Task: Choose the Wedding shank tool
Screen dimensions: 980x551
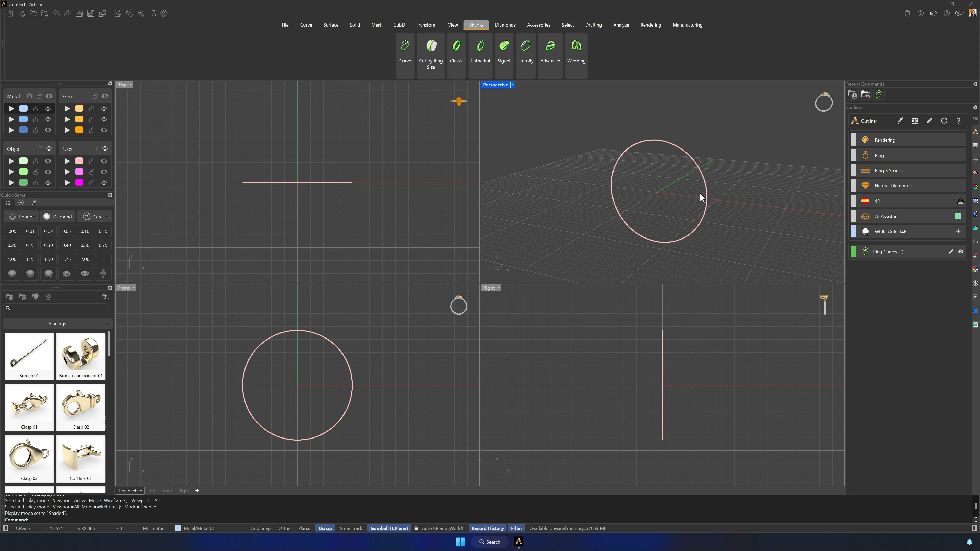Action: tap(576, 55)
